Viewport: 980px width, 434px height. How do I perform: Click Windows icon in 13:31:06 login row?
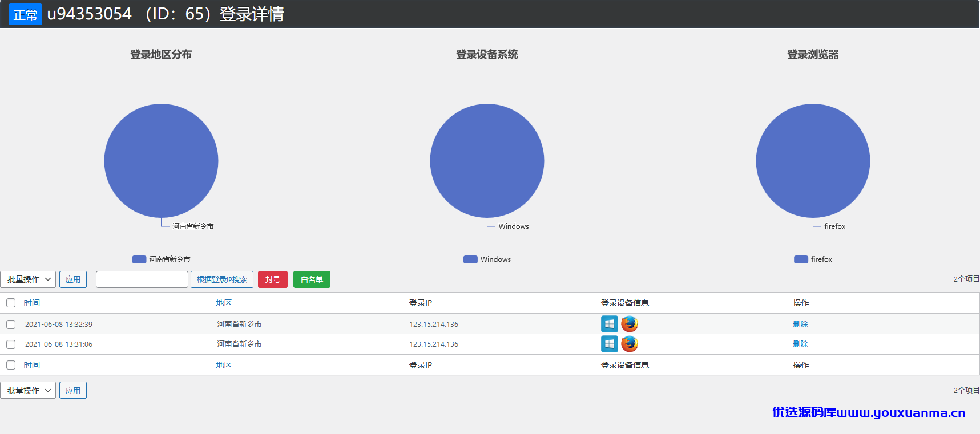point(610,344)
